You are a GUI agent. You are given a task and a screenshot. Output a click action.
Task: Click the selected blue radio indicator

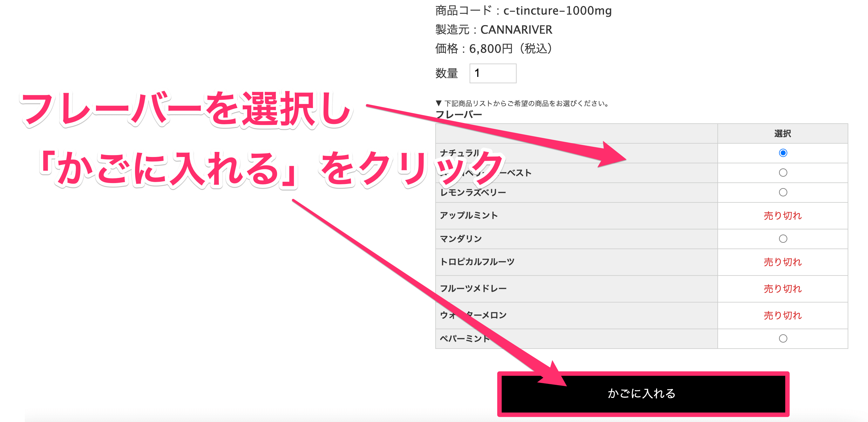coord(783,153)
